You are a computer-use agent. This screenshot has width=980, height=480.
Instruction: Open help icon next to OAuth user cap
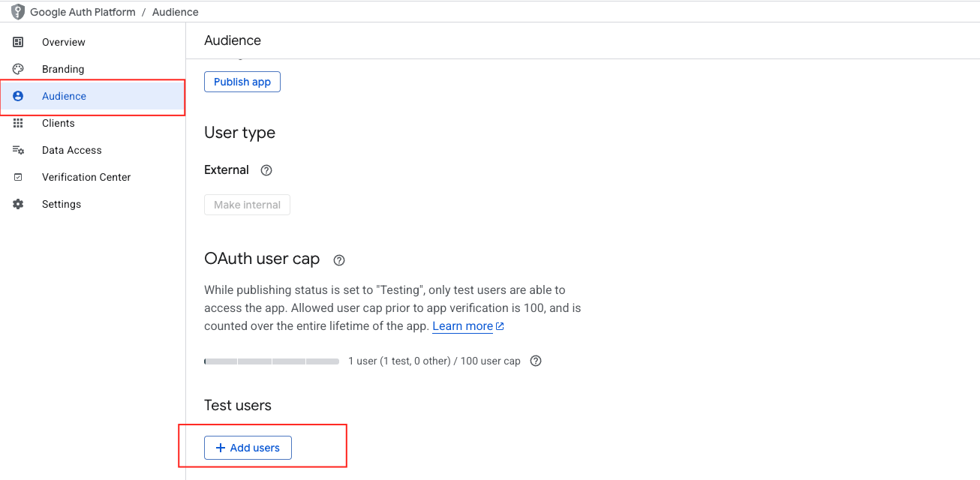pos(339,260)
